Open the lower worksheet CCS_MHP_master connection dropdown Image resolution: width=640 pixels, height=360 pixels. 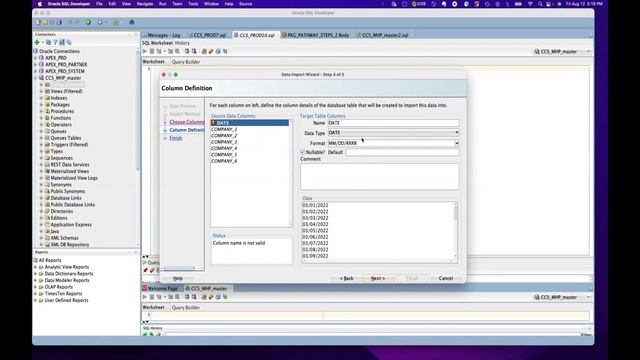pyautogui.click(x=562, y=298)
